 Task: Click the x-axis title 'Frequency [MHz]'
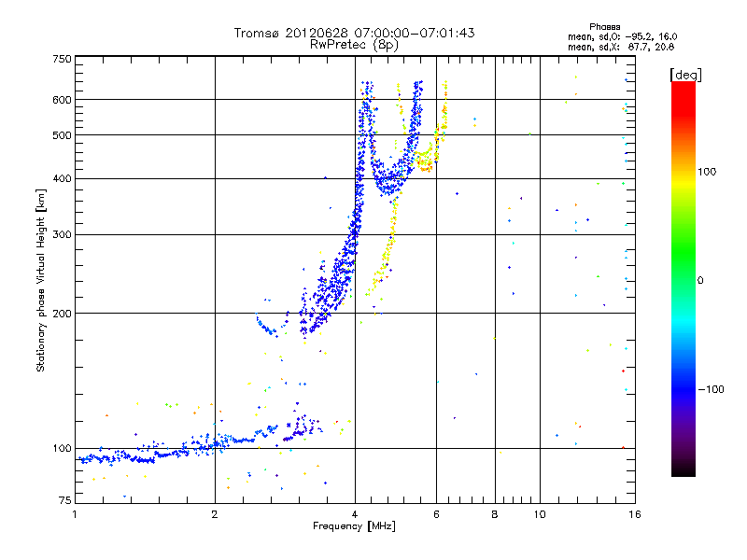[x=354, y=526]
